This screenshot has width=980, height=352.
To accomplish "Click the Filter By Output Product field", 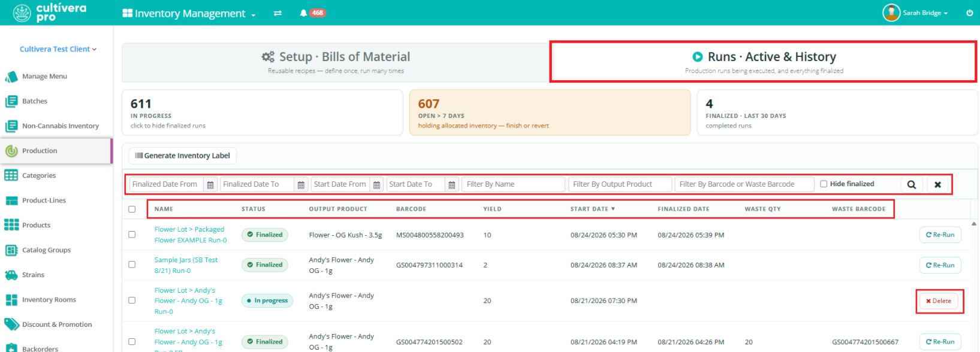I will coord(620,184).
